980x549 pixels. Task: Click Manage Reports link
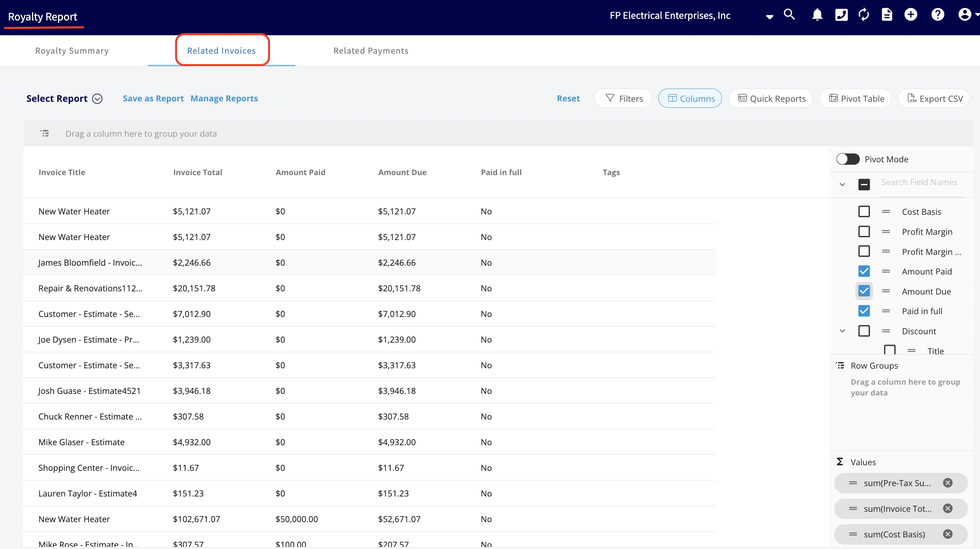click(x=224, y=99)
